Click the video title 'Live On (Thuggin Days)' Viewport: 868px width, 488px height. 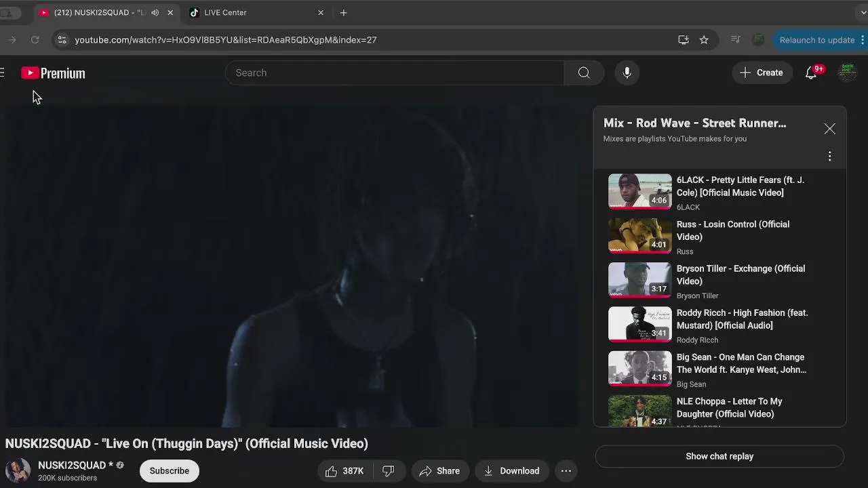pos(186,443)
